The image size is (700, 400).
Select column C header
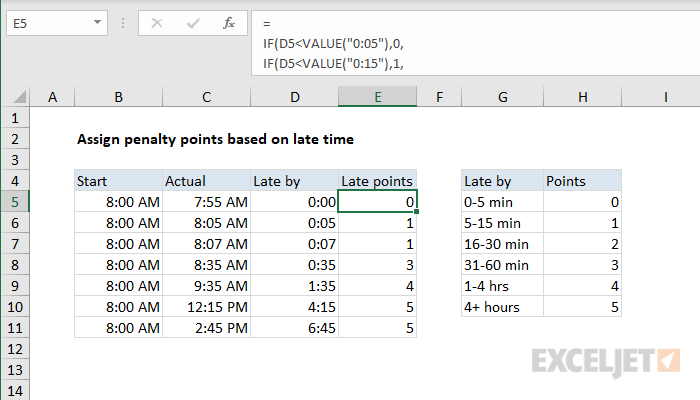coord(206,97)
